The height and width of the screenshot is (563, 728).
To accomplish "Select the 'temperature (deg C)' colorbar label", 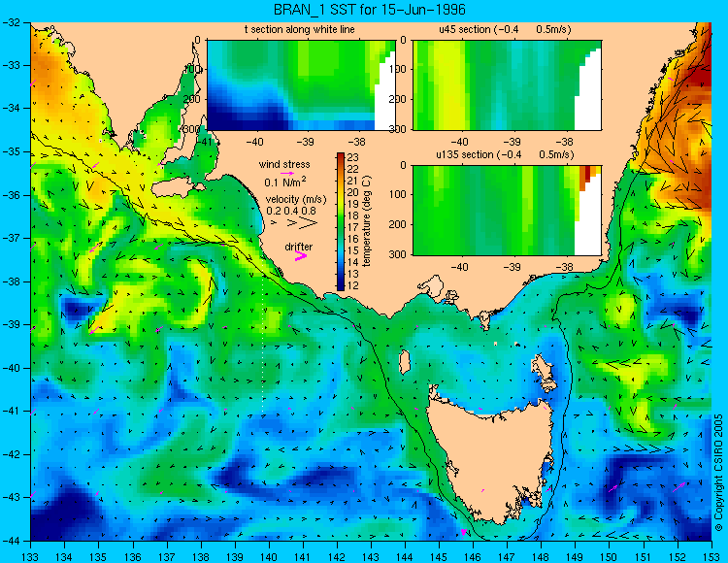I will pos(367,221).
